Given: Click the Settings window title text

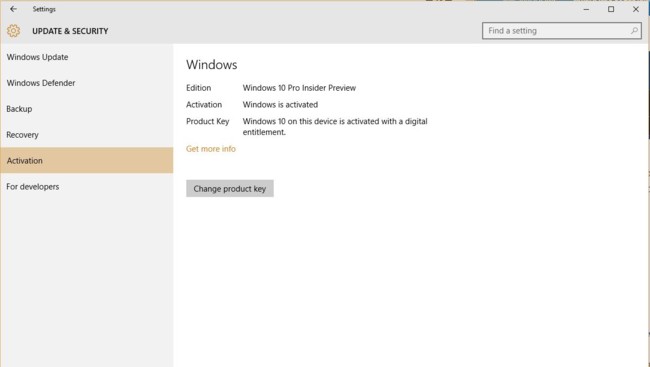Looking at the screenshot, I should point(44,9).
